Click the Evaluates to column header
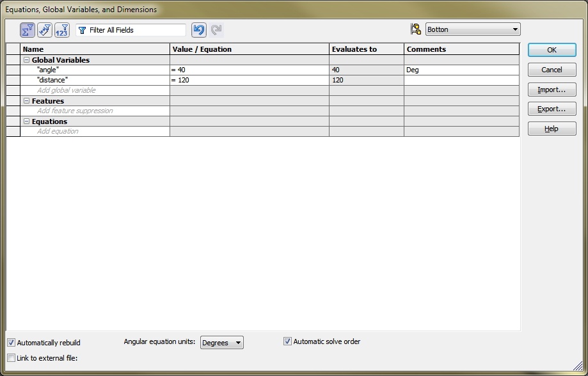Viewport: 588px width, 376px height. click(x=367, y=49)
